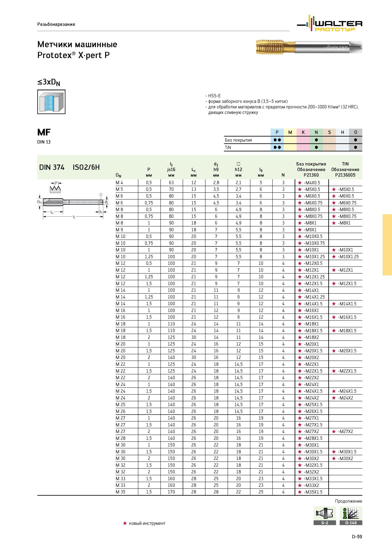
Task: Select the blue P material group cell
Action: [x=277, y=132]
